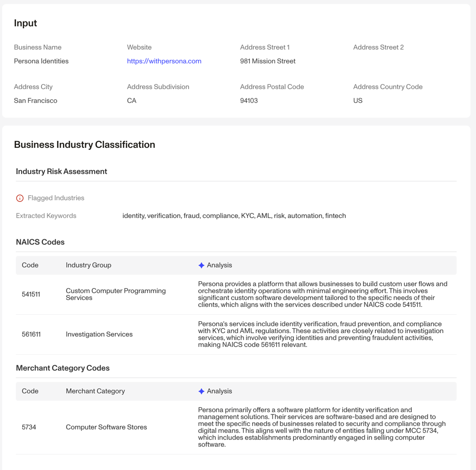Click NAICS code 541511 cell
The image size is (476, 470).
(x=31, y=295)
